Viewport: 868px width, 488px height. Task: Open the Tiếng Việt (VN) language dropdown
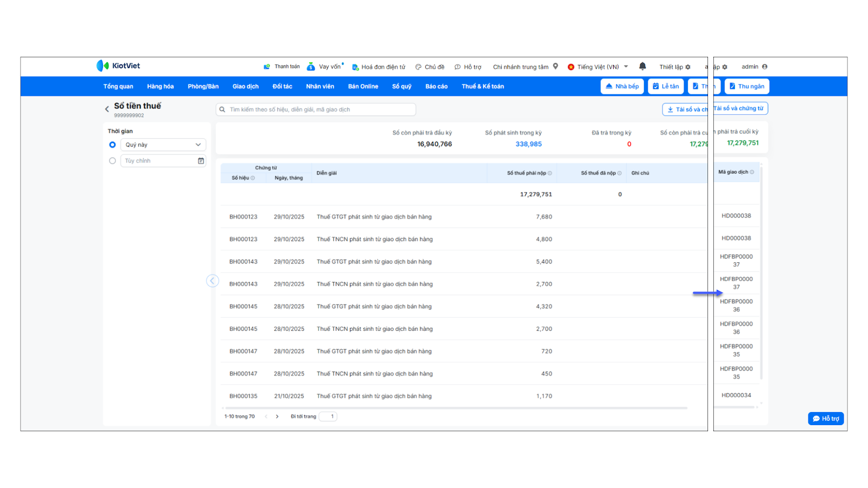click(598, 67)
